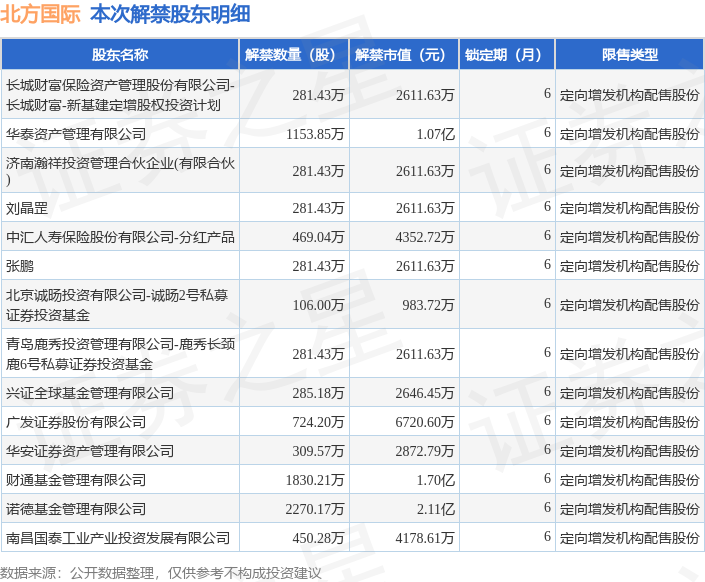Click 青岛鹿秀投资管理有限公司 fund name cell

[x=120, y=354]
